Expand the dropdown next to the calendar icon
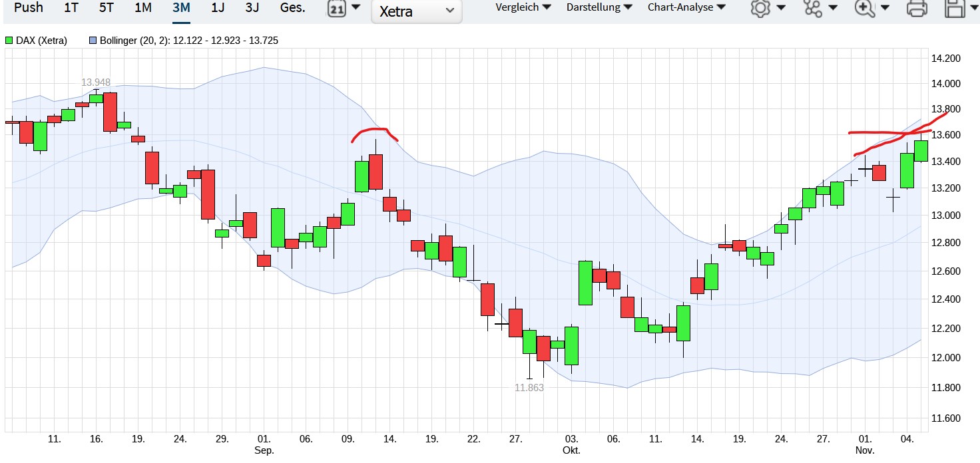Screen dimensions: 980x463 point(356,9)
